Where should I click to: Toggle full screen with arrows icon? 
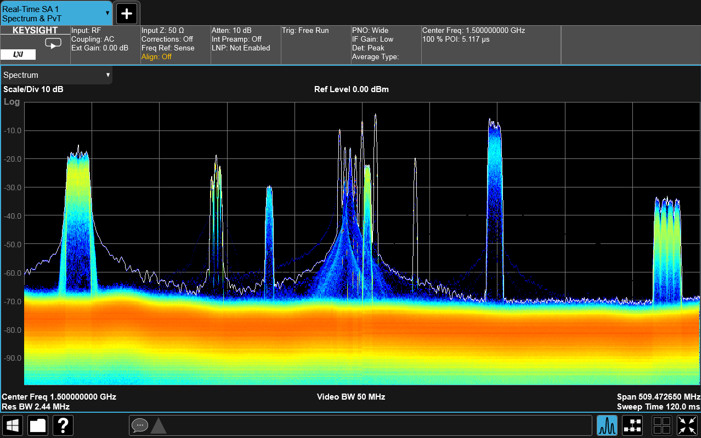687,425
